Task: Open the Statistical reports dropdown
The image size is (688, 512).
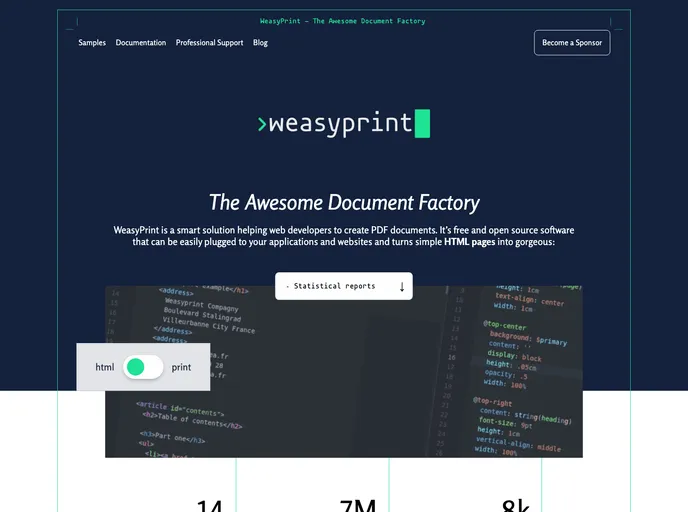Action: tap(344, 286)
